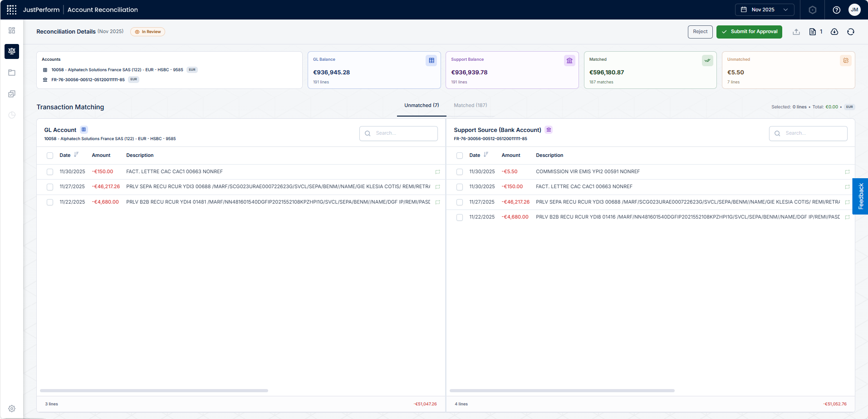
Task: Check the bank row with -€5.50
Action: point(460,172)
